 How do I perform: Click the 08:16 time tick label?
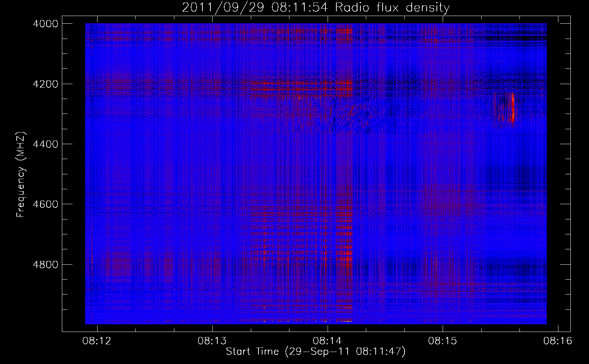click(558, 341)
